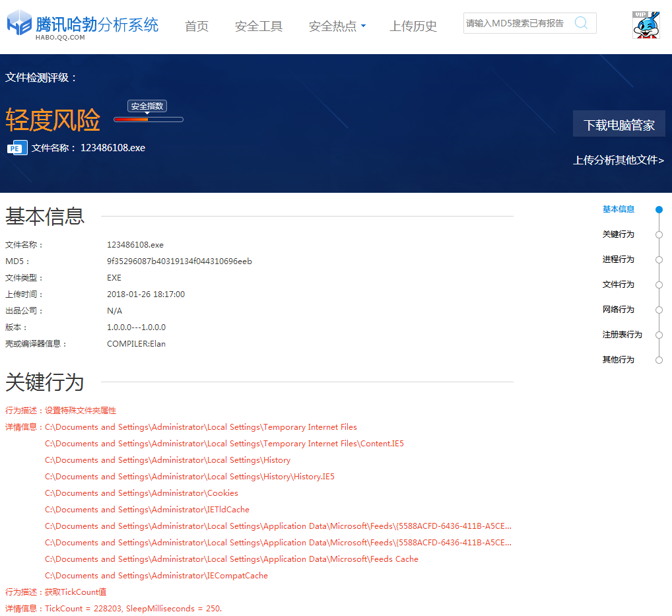
Task: Click the 轻度风险 rating text
Action: pyautogui.click(x=53, y=120)
